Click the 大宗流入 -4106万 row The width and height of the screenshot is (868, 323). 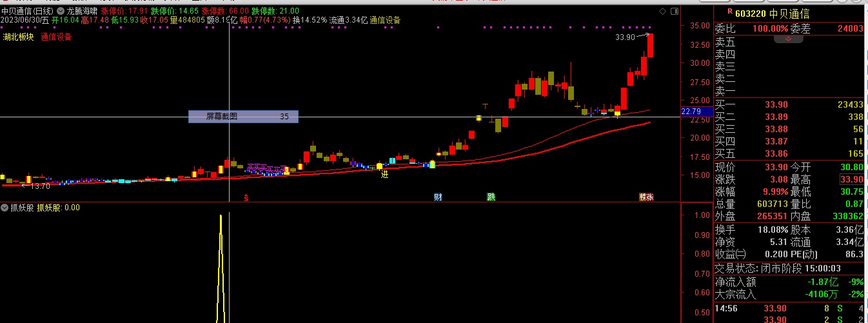790,294
